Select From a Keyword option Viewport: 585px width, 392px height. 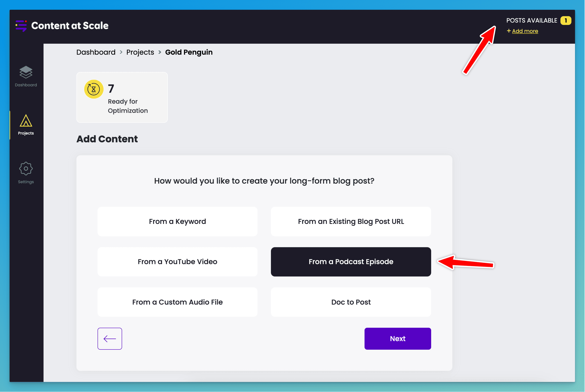pyautogui.click(x=177, y=222)
